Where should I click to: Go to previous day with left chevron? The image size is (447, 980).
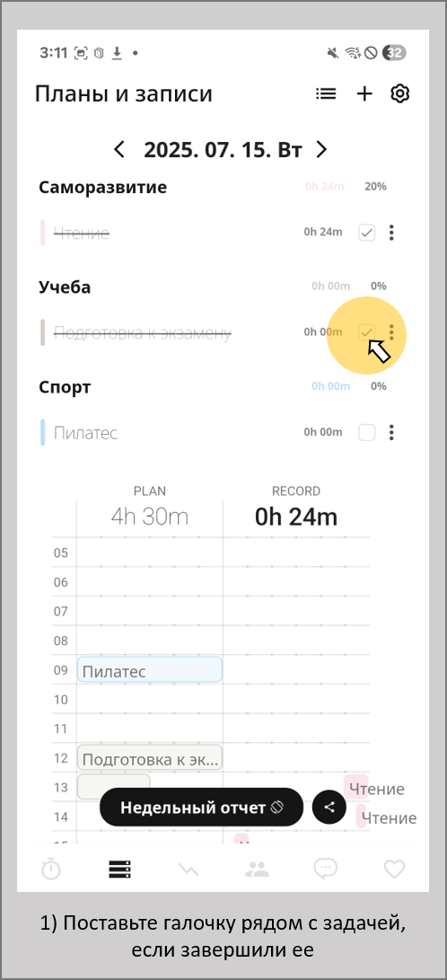coord(119,150)
